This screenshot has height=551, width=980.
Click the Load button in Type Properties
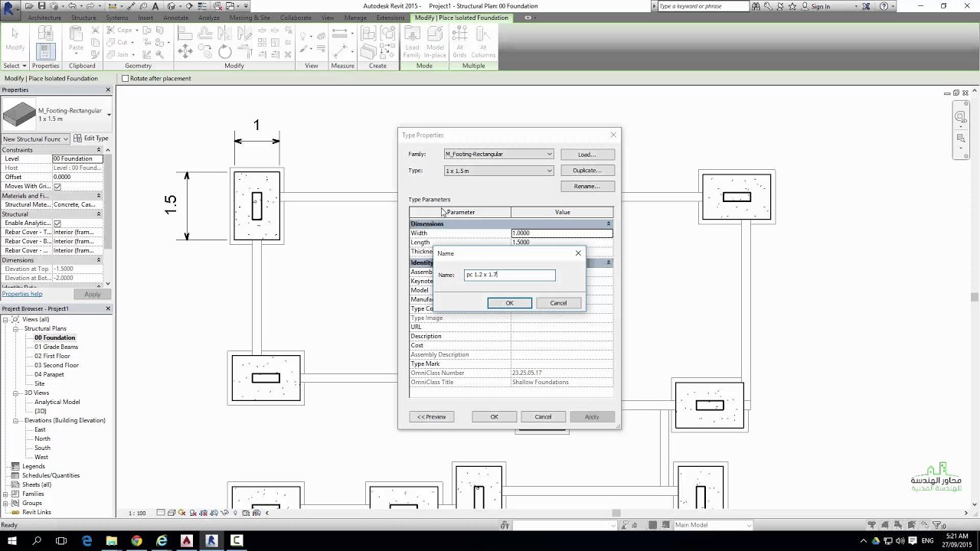[587, 155]
